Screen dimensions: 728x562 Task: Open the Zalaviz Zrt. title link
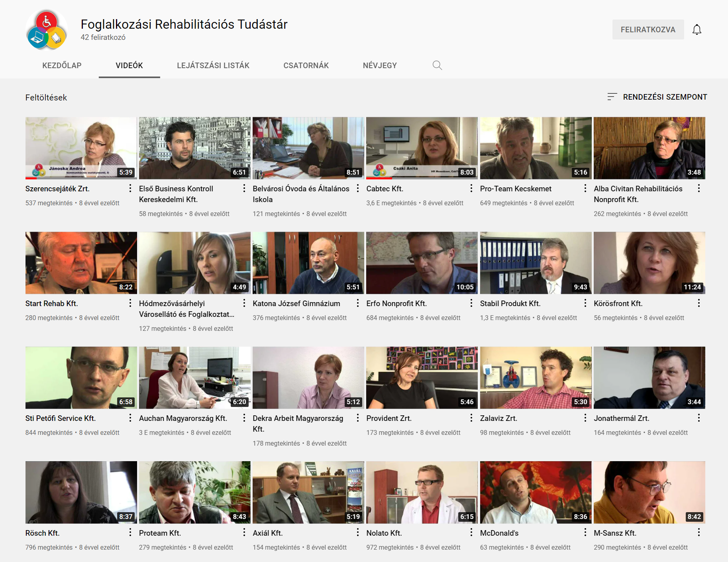[498, 418]
